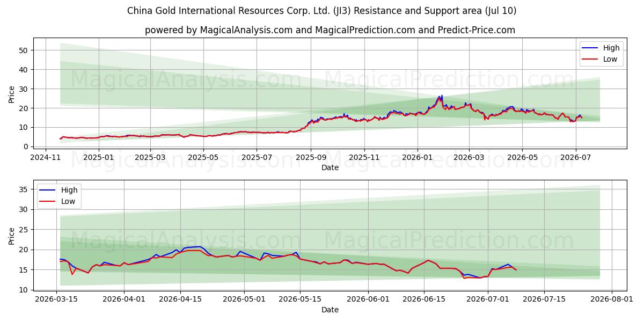Screen dimensions: 644x322
Task: Click the '2026-07-01' tick label
Action: (488, 299)
